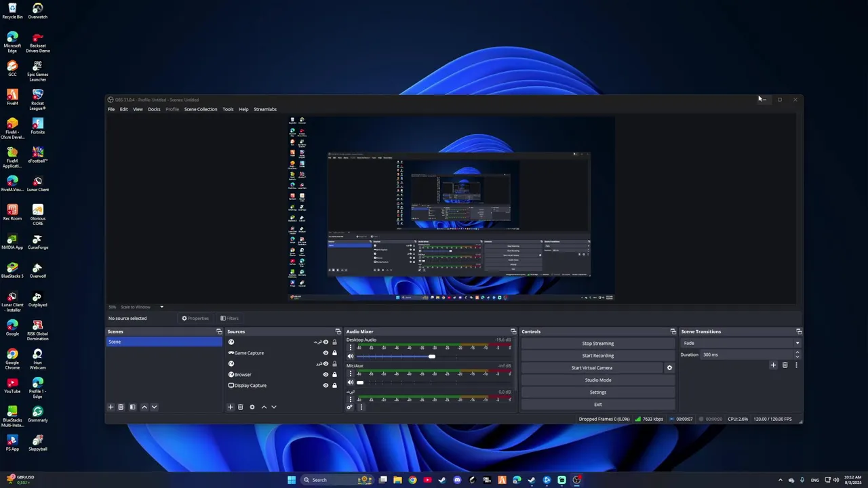The width and height of the screenshot is (868, 488).
Task: Mute Desktop Audio speaker icon
Action: [x=351, y=357]
